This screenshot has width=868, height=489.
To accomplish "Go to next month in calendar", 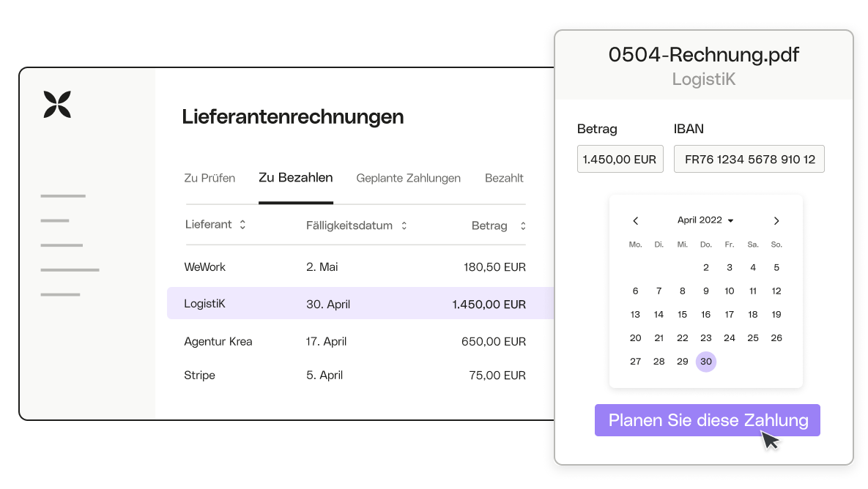I will pos(776,220).
